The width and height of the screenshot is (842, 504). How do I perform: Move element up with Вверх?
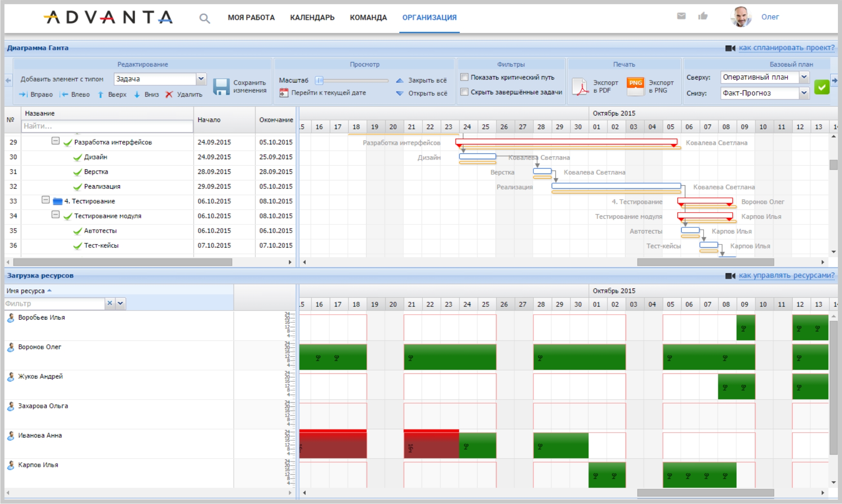click(112, 94)
